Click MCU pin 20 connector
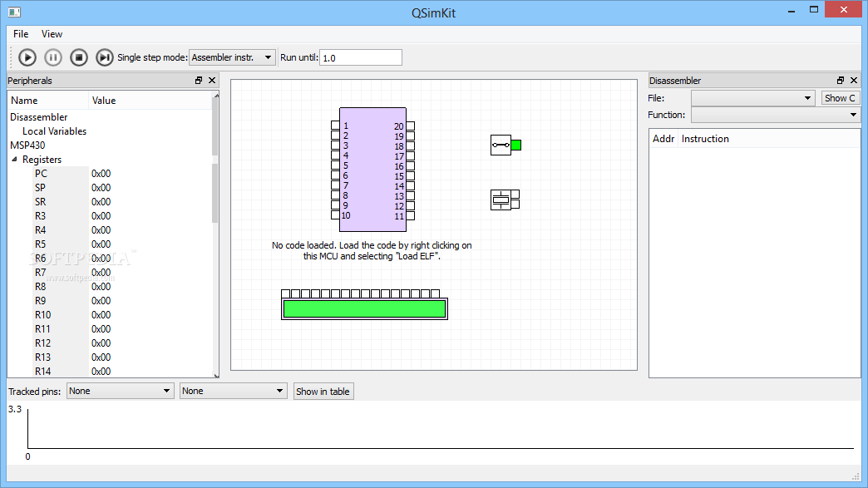 click(410, 126)
